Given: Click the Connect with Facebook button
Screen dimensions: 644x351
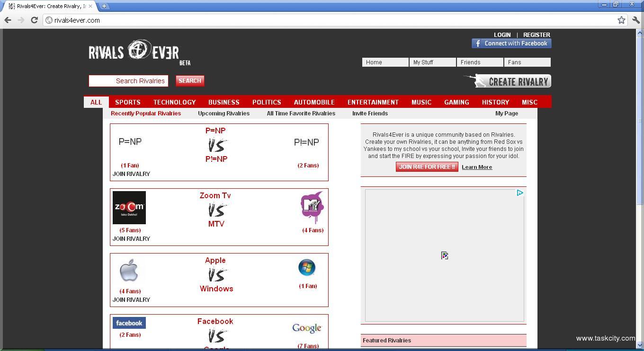Looking at the screenshot, I should click(x=511, y=44).
